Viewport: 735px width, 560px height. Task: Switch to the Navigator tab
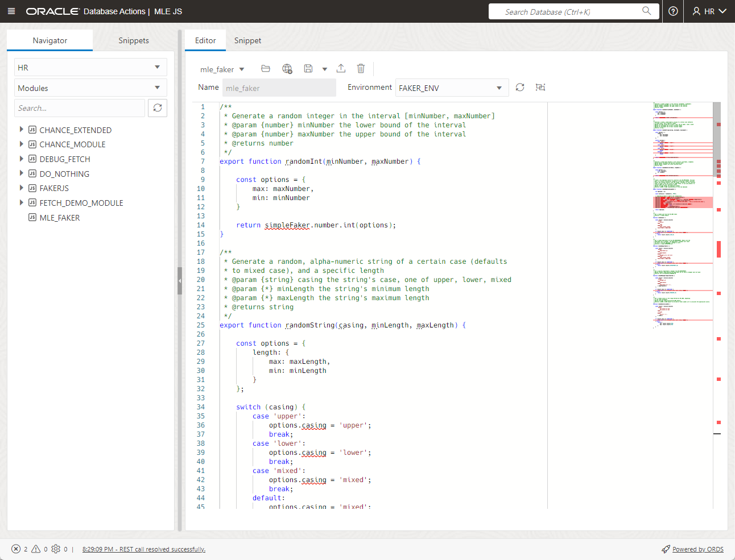[50, 40]
